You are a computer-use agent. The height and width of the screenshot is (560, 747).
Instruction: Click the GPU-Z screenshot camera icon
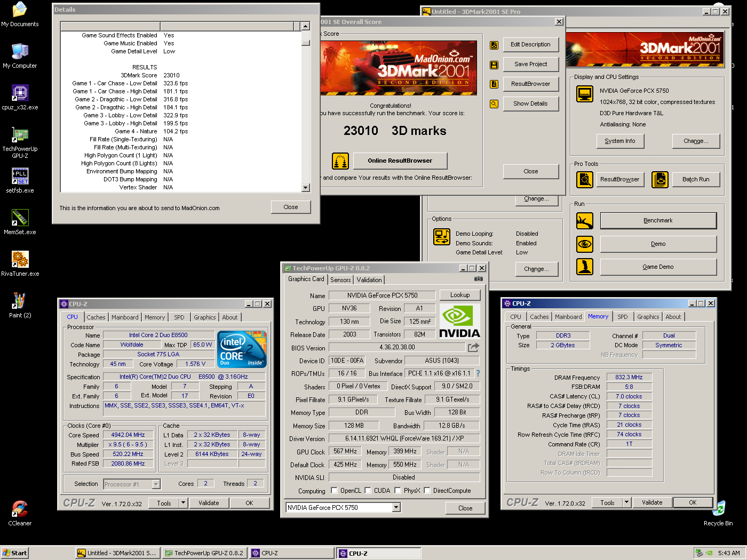479,279
